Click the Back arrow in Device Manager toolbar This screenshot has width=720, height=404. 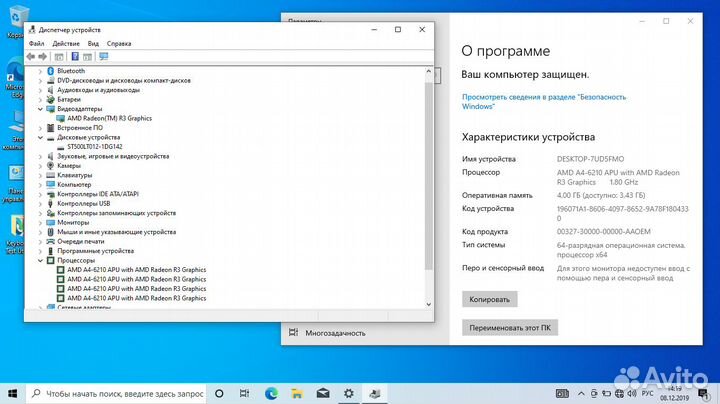[31, 56]
